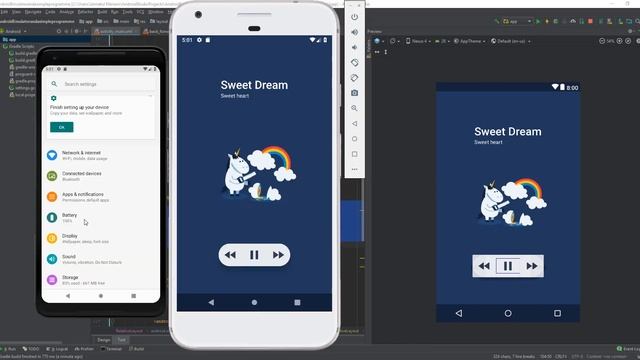Zoom out the layout preview
Screen dimensions: 640x360
tap(602, 41)
